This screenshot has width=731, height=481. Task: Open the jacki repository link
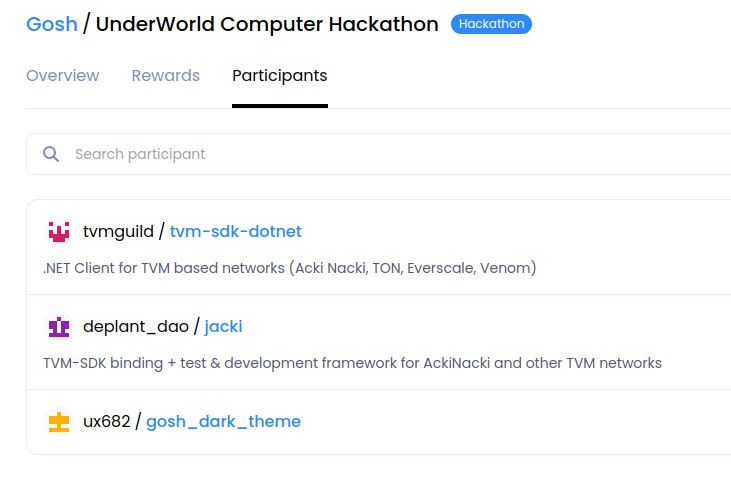tap(223, 327)
